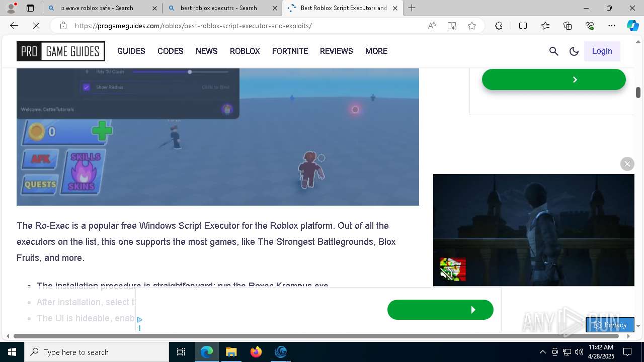Open a new browser tab

pyautogui.click(x=412, y=8)
